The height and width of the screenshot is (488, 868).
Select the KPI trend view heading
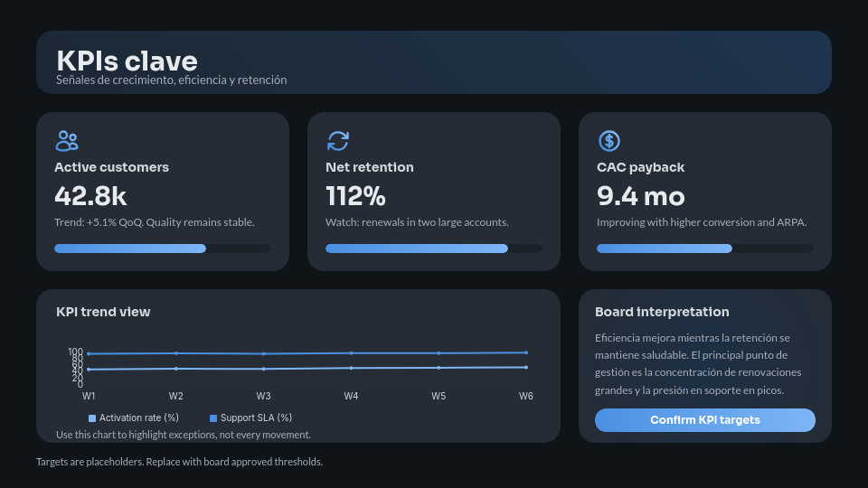pos(103,312)
